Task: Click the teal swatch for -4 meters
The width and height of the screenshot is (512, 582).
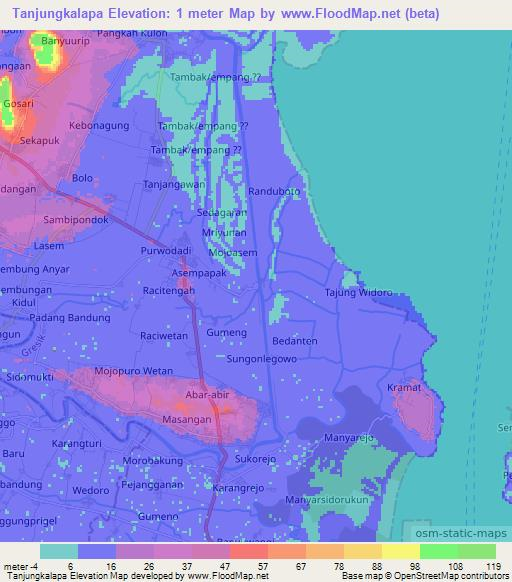Action: 59,551
